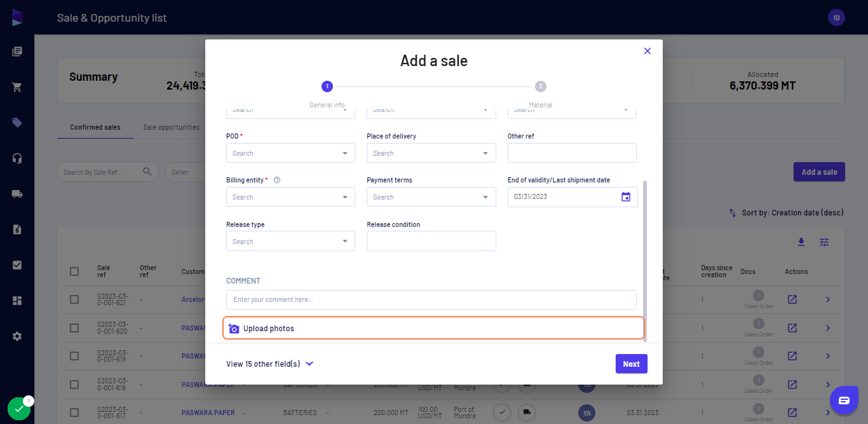Image resolution: width=868 pixels, height=424 pixels.
Task: Click the search magnifier icon in Sale Ref field
Action: pyautogui.click(x=147, y=172)
